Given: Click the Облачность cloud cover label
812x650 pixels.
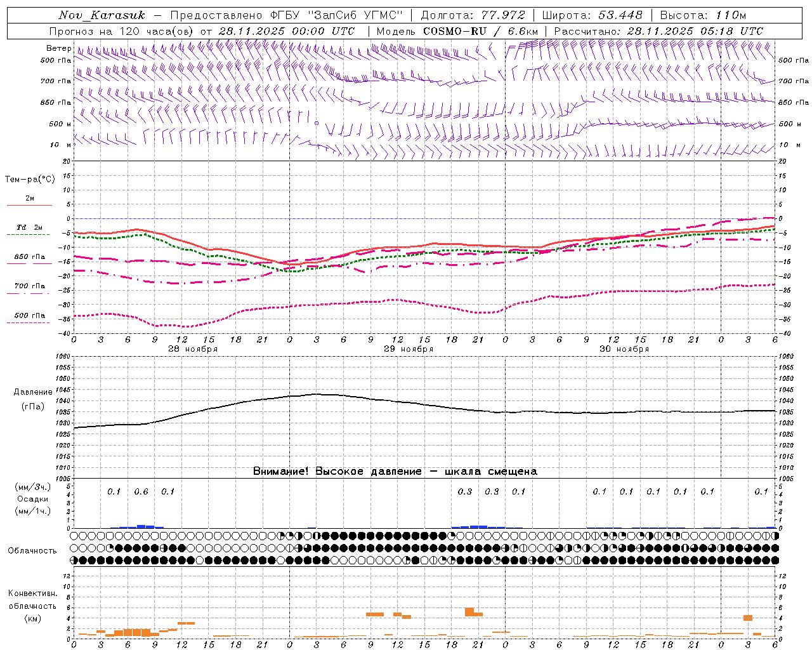Looking at the screenshot, I should [x=32, y=551].
